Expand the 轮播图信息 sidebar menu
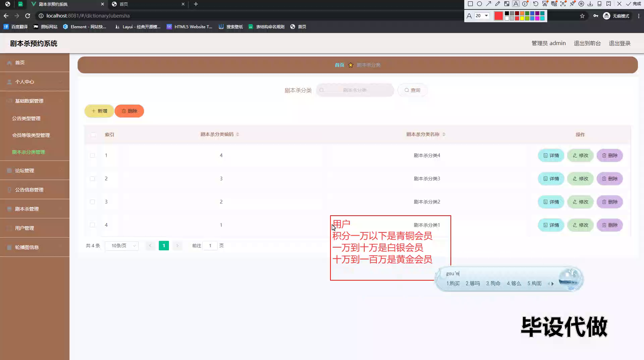Image resolution: width=644 pixels, height=360 pixels. [x=35, y=247]
